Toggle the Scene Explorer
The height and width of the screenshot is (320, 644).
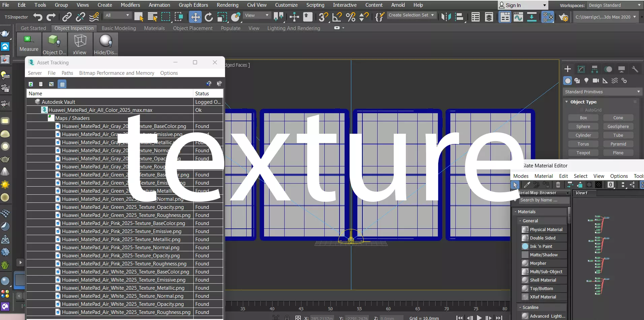coord(476,17)
